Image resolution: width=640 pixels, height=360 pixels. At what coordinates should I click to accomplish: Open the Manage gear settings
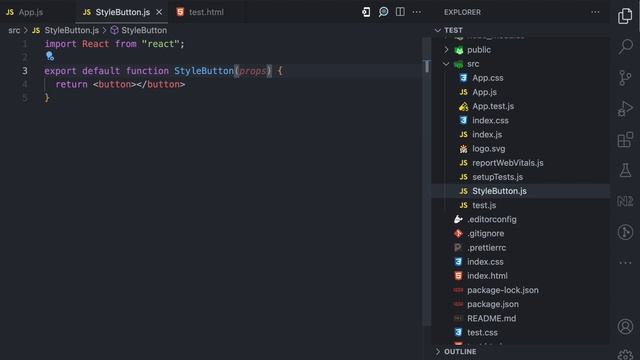[625, 354]
